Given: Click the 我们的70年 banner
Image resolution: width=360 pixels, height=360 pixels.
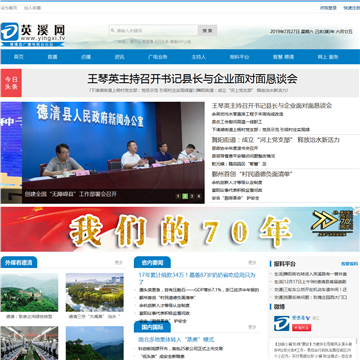Looking at the screenshot, I should [180, 230].
